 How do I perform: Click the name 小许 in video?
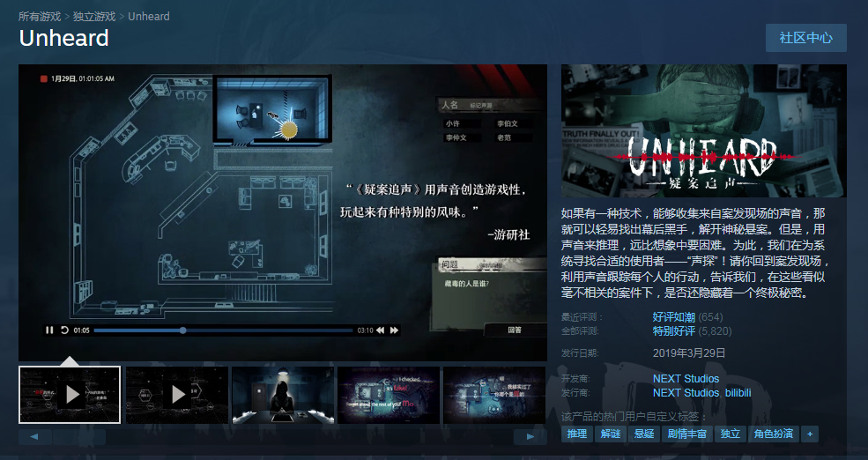point(453,123)
